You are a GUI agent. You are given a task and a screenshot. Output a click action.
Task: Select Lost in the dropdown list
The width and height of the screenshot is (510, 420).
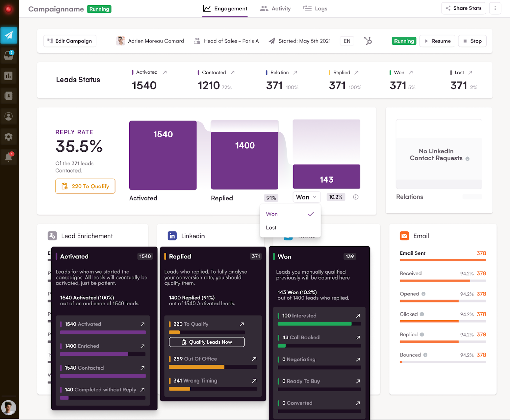271,228
